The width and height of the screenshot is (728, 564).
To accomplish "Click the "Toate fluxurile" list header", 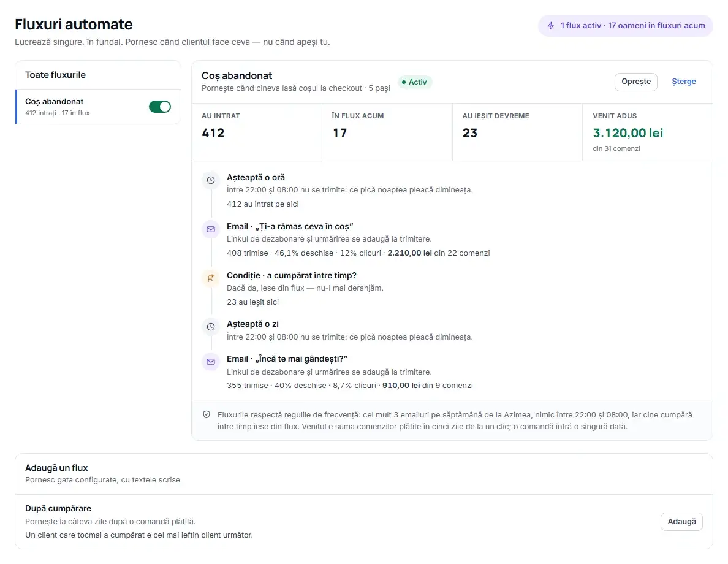I will point(55,75).
